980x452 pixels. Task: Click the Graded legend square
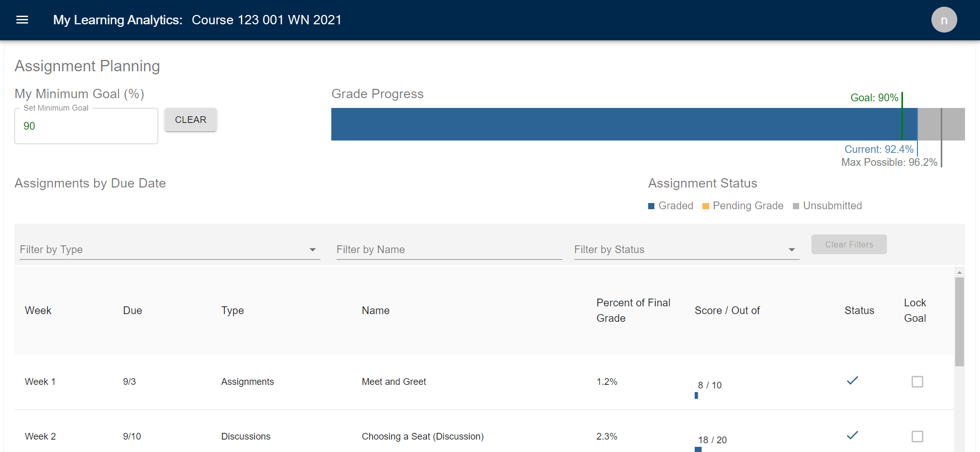click(651, 206)
